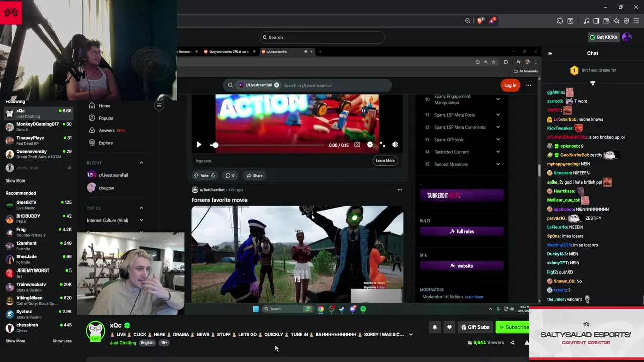The width and height of the screenshot is (644, 362).
Task: Open r/xqcow from recent list
Action: pos(101,188)
